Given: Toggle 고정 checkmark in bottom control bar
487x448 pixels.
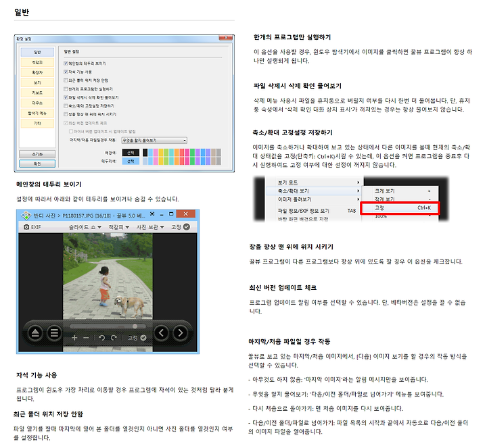Looking at the screenshot, I should pos(143,338).
